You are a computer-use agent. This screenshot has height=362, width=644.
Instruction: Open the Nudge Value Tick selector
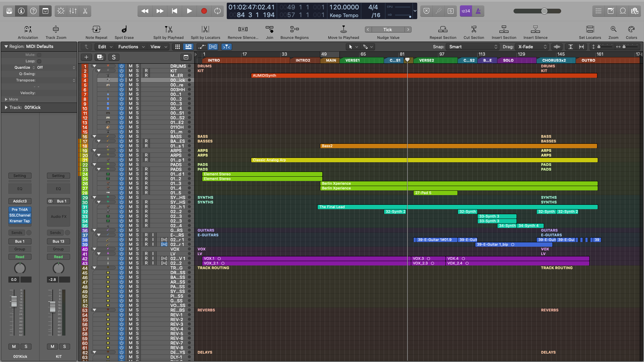point(388,29)
